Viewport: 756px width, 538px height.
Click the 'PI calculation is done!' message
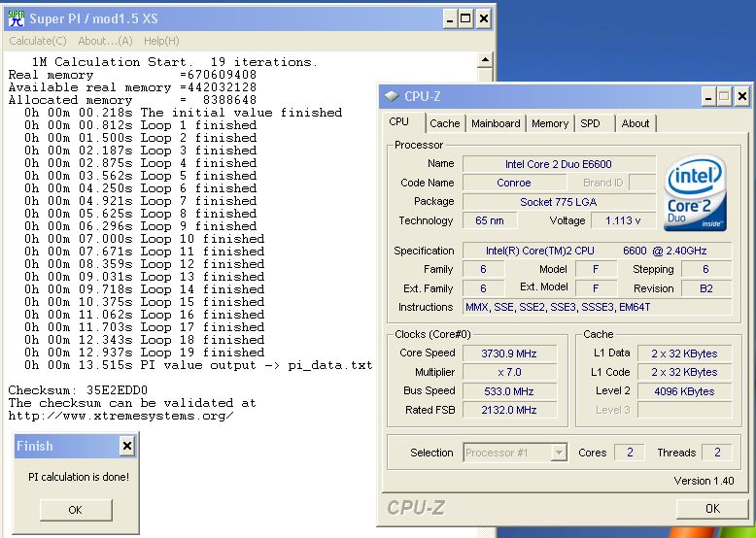(x=79, y=477)
